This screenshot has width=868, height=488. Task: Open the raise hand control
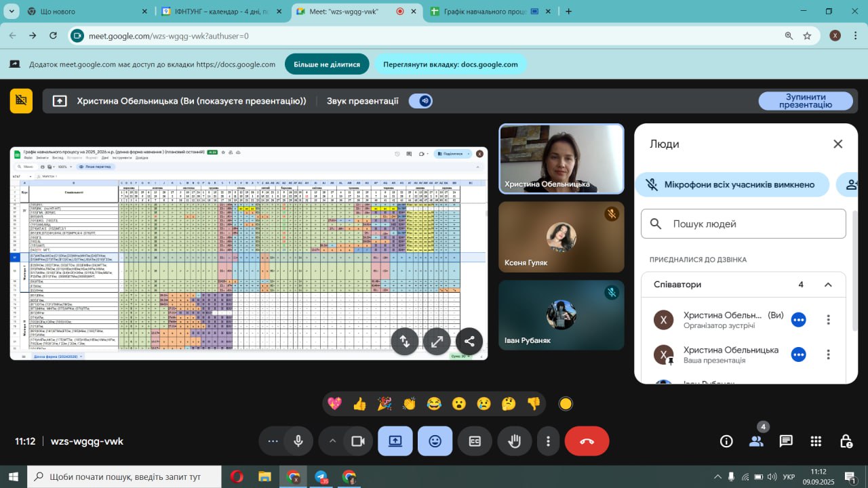pyautogui.click(x=515, y=441)
